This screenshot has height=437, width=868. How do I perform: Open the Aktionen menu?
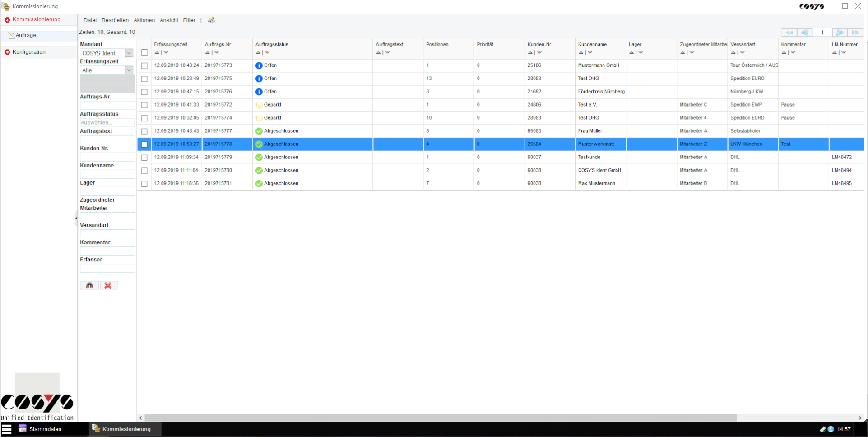pyautogui.click(x=144, y=20)
